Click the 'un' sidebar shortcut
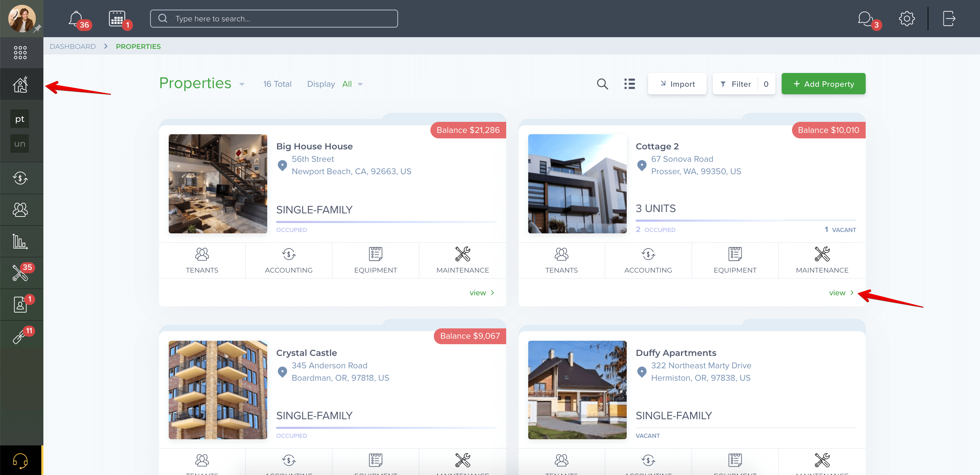The height and width of the screenshot is (475, 980). point(20,144)
